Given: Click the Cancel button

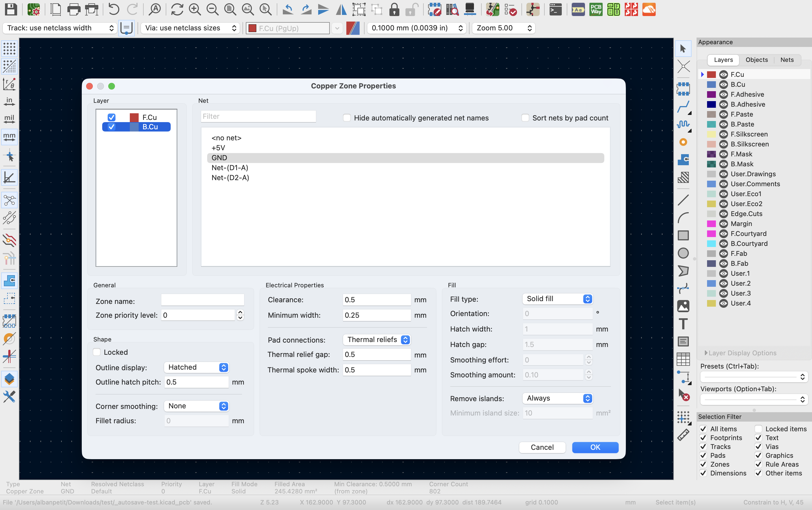Looking at the screenshot, I should coord(542,447).
